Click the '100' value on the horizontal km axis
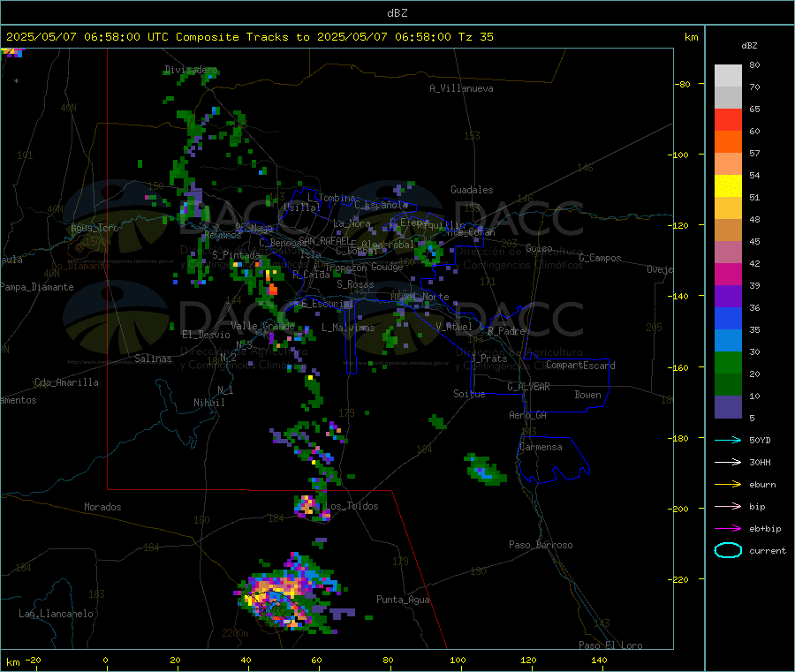 click(458, 660)
